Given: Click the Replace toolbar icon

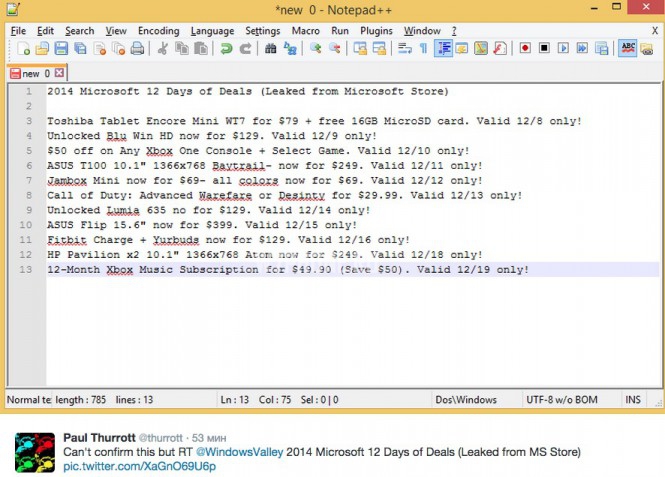Looking at the screenshot, I should coord(290,49).
